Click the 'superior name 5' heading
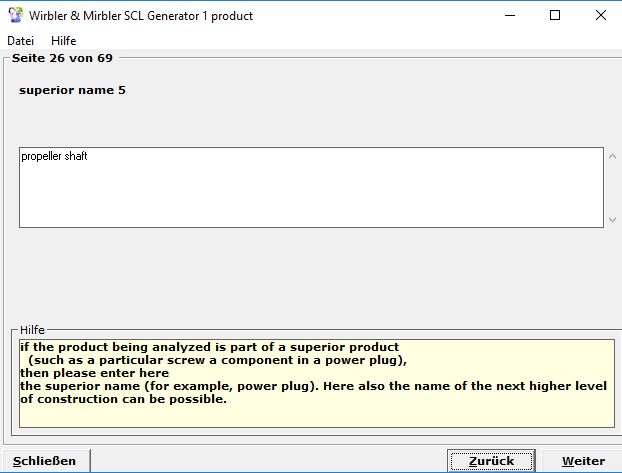This screenshot has width=622, height=473. pyautogui.click(x=72, y=91)
